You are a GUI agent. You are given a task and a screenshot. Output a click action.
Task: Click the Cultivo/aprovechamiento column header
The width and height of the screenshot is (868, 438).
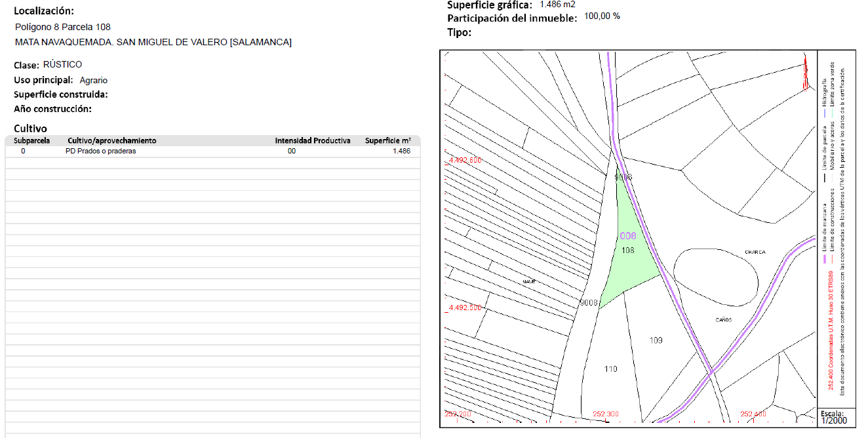pos(111,141)
